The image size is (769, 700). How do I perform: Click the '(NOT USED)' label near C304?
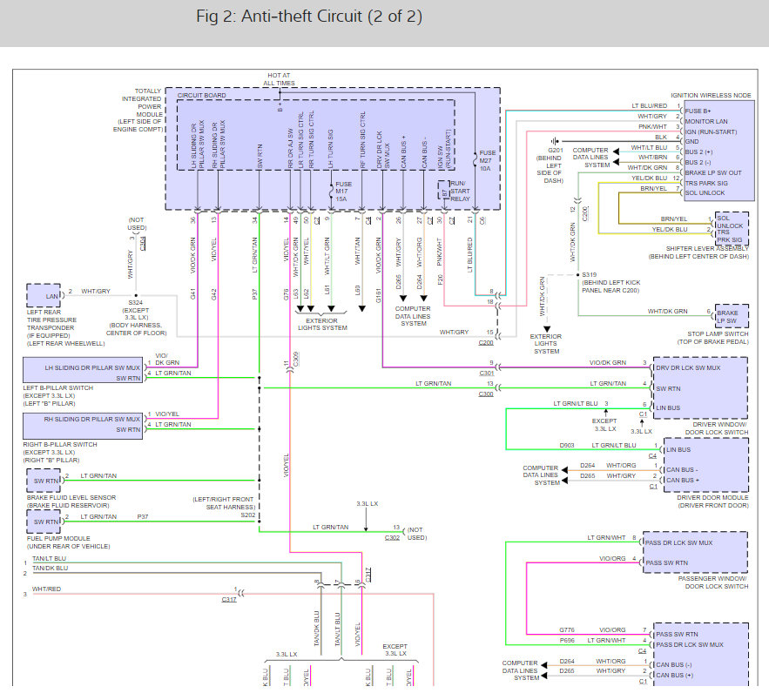[138, 224]
